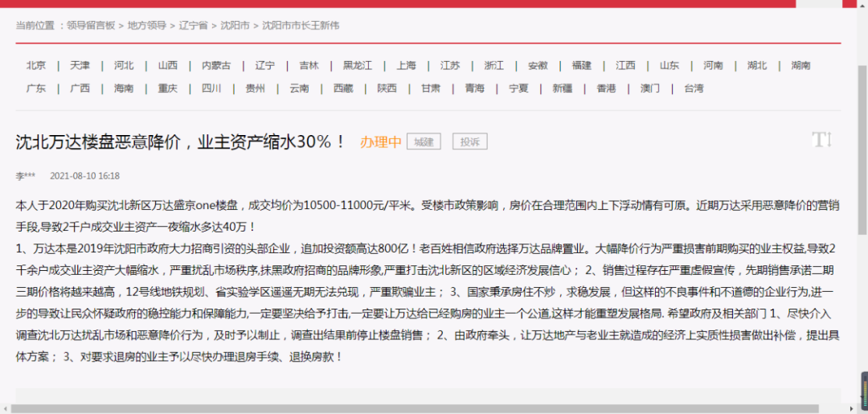Image resolution: width=868 pixels, height=414 pixels.
Task: Open the 辽宁省 breadcrumb link
Action: [193, 26]
